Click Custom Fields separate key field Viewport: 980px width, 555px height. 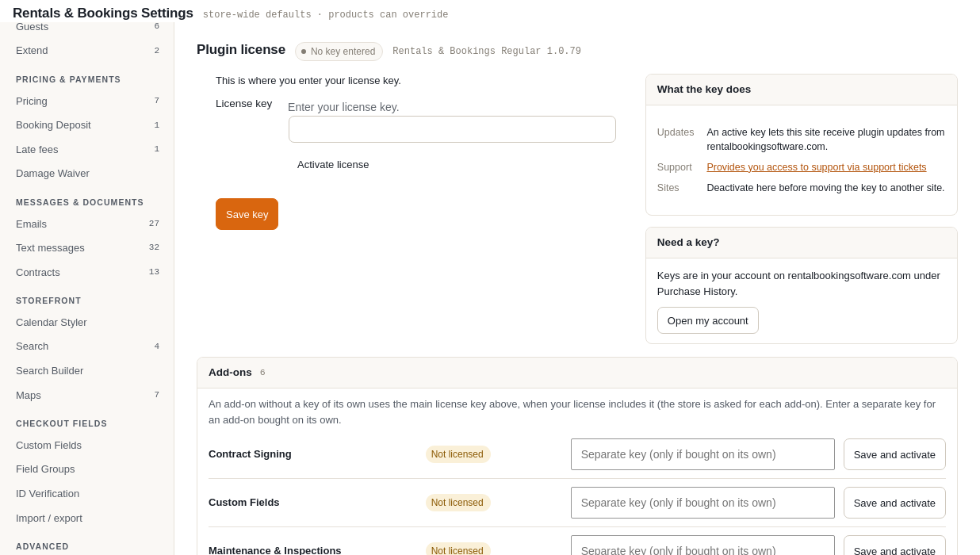[702, 503]
